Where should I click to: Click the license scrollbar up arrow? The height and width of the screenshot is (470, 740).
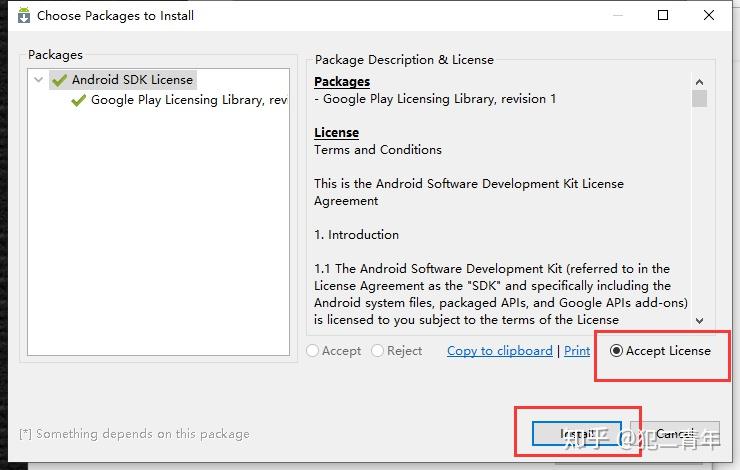point(699,82)
